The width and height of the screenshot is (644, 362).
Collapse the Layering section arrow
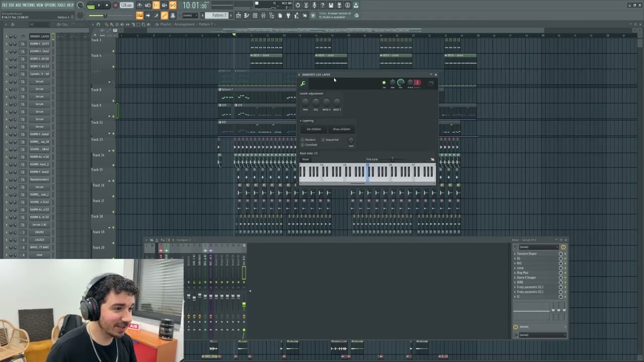(301, 121)
